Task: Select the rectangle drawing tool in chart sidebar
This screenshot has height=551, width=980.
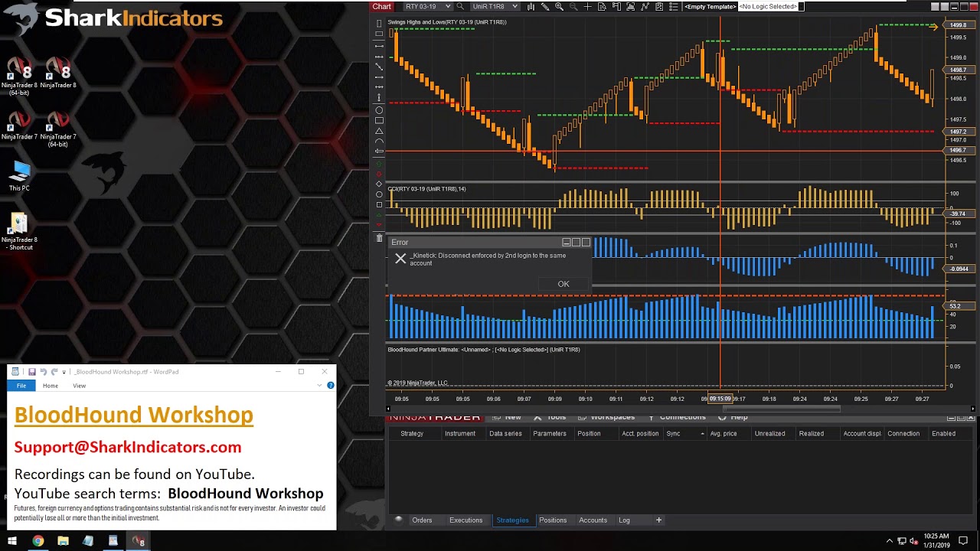Action: point(379,120)
